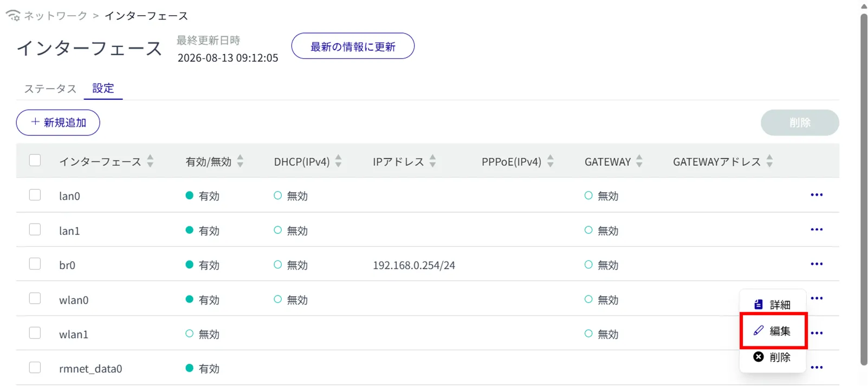Click the lan1 interface name

pos(69,231)
